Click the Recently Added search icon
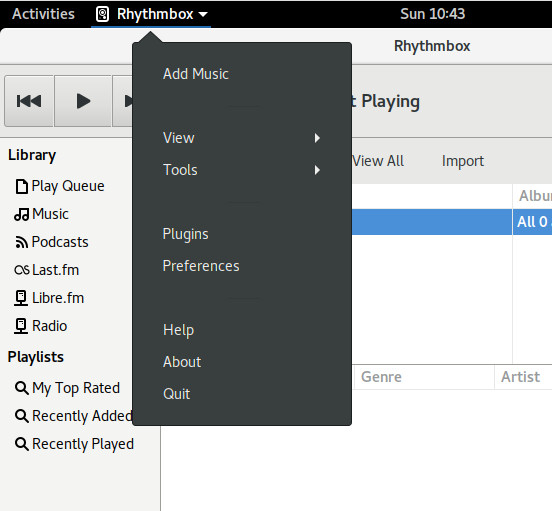This screenshot has height=511, width=552. pos(21,416)
